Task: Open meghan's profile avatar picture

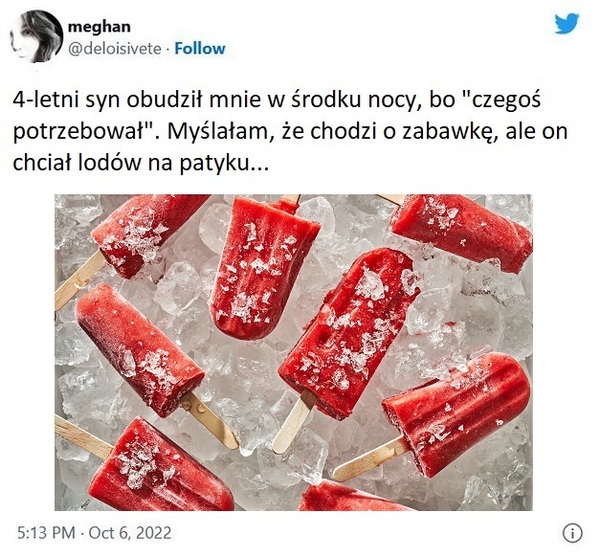Action: click(x=36, y=36)
